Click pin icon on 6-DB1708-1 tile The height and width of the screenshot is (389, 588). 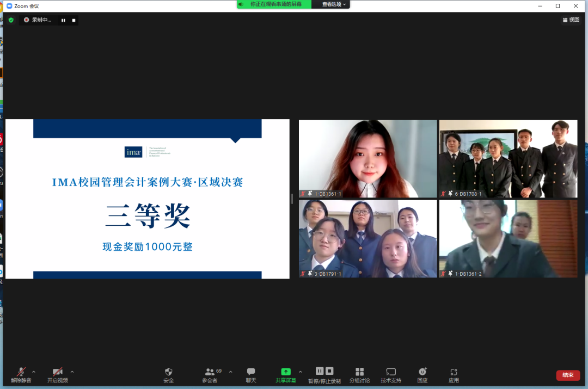[x=450, y=193]
